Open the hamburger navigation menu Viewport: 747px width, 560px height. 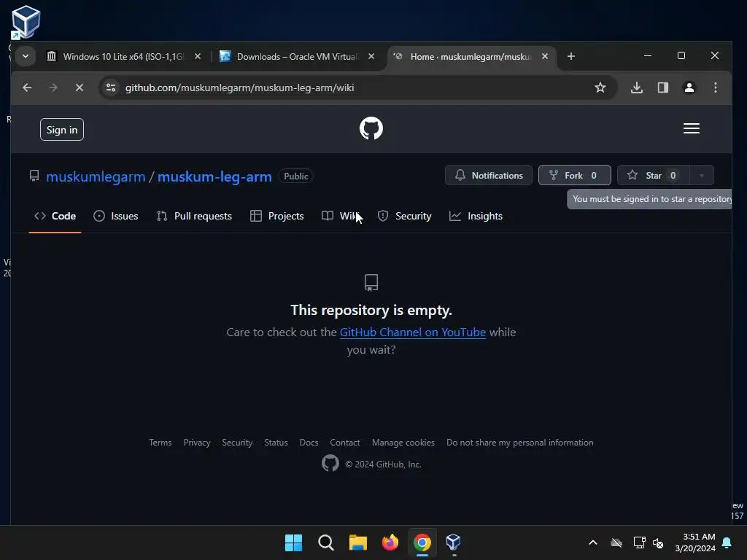click(692, 128)
